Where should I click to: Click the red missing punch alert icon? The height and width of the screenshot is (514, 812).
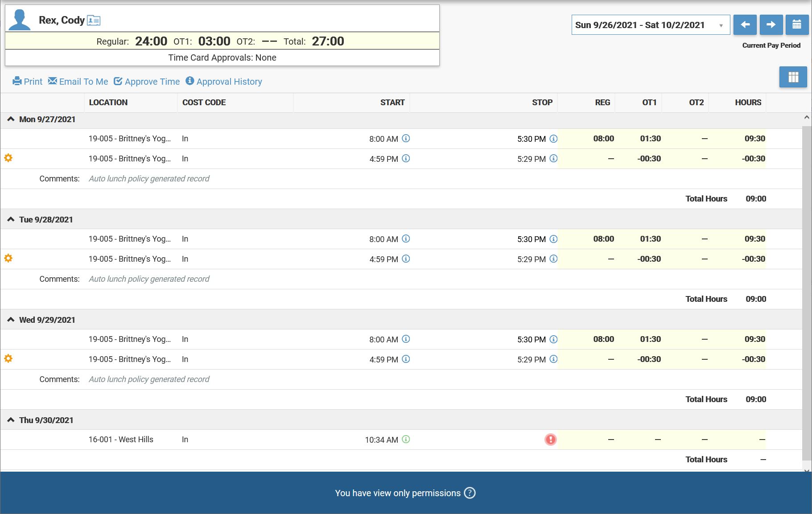(x=551, y=440)
